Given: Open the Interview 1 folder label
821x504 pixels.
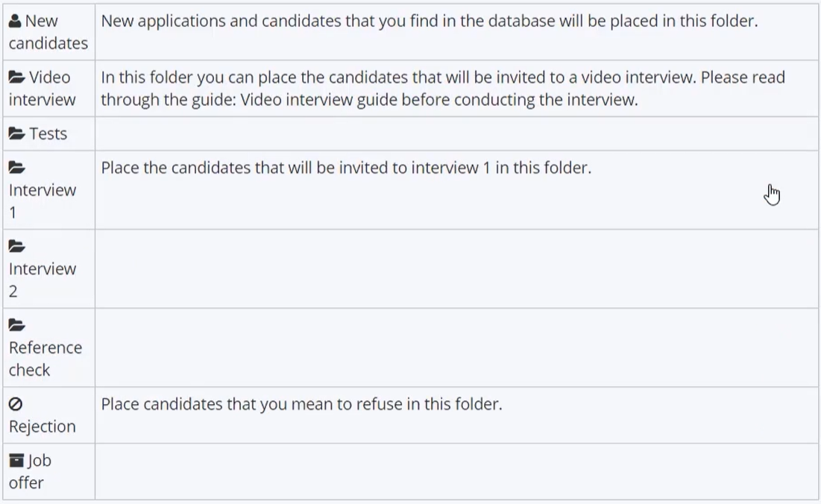Looking at the screenshot, I should click(x=43, y=201).
